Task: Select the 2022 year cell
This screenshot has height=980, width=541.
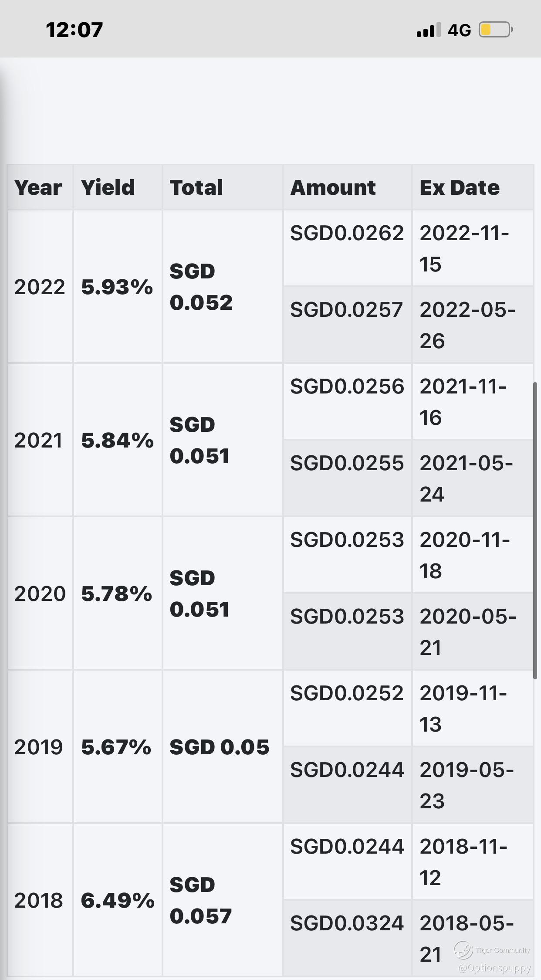Action: 40,287
